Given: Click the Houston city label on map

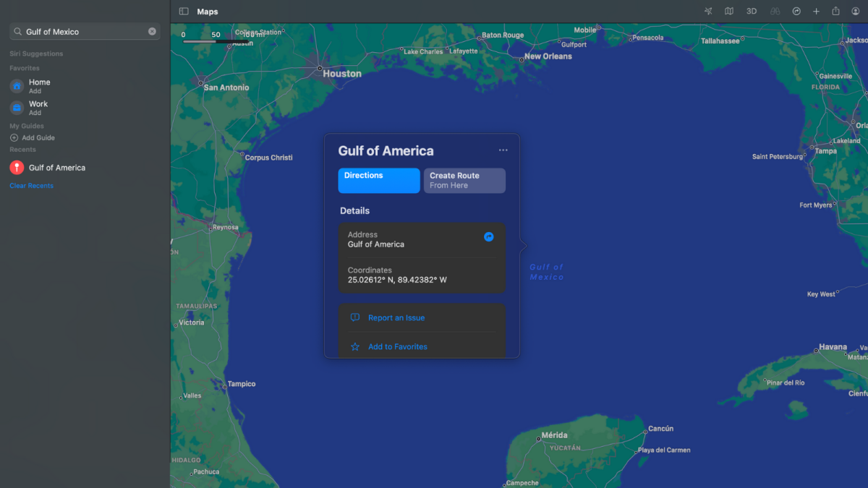Looking at the screenshot, I should pos(342,74).
